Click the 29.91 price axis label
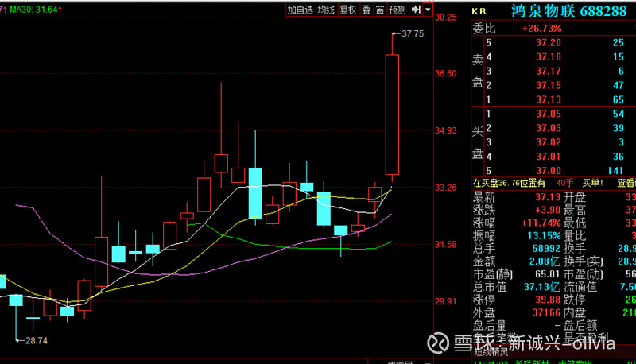Image resolution: width=636 pixels, height=364 pixels. point(446,301)
